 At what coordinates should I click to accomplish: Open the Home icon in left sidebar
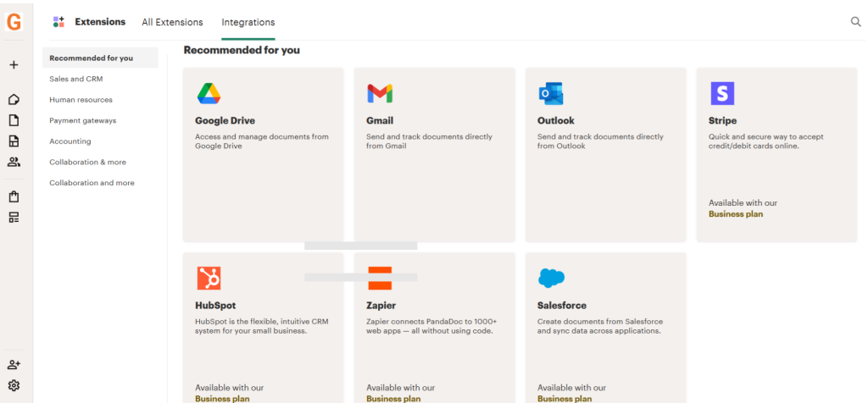(14, 100)
